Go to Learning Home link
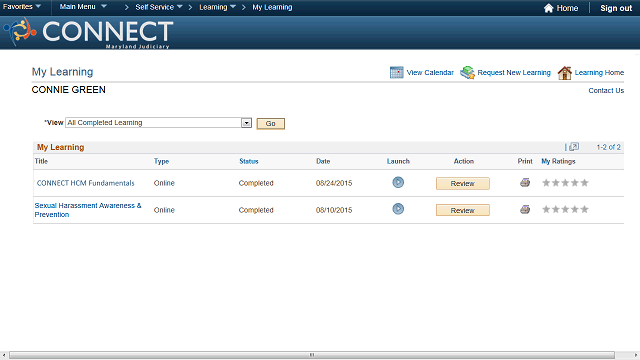Viewport: 640px width, 360px height. pos(599,73)
